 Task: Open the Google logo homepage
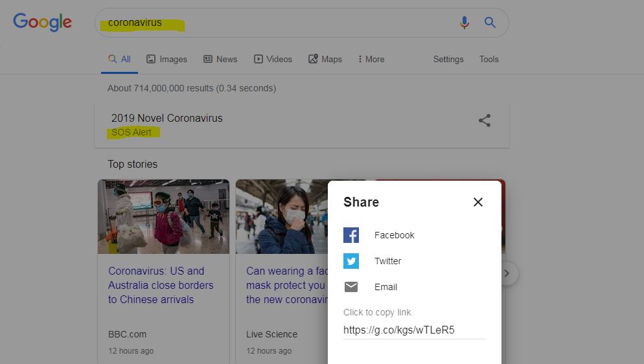pos(42,22)
